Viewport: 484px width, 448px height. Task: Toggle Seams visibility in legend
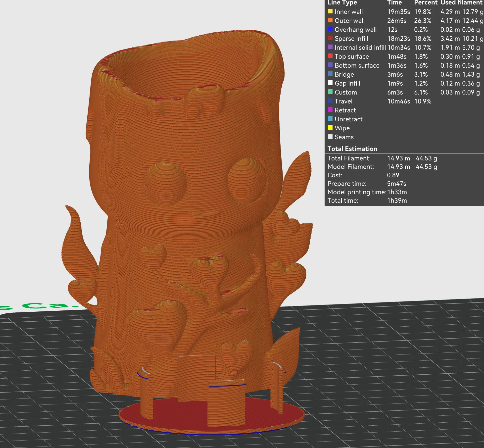point(344,137)
